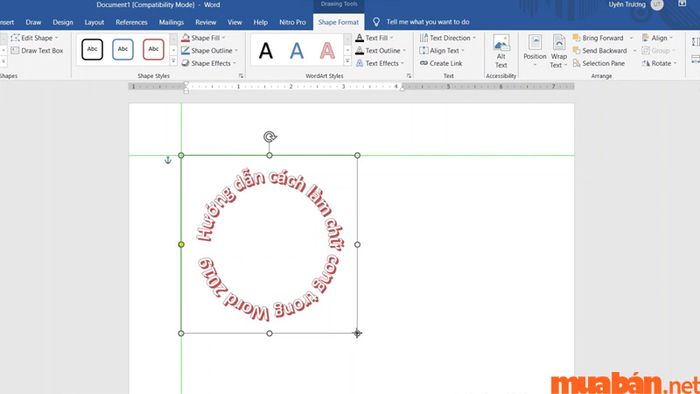
Task: Apply the black outline Abc shape style
Action: tap(92, 49)
